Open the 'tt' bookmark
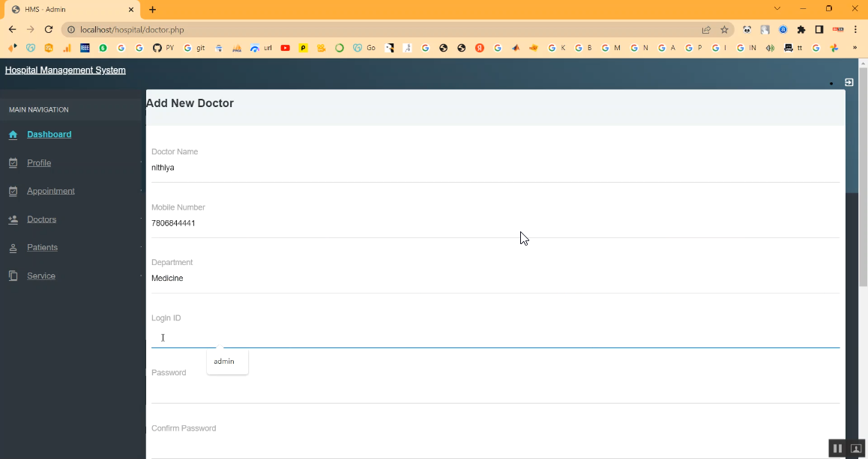Screen dimensions: 868x459 pos(793,48)
